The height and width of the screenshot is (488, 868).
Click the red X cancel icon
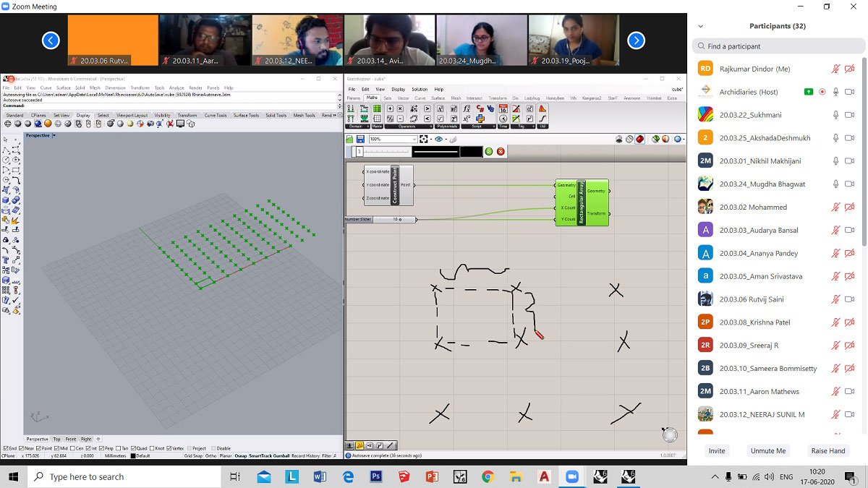point(501,151)
